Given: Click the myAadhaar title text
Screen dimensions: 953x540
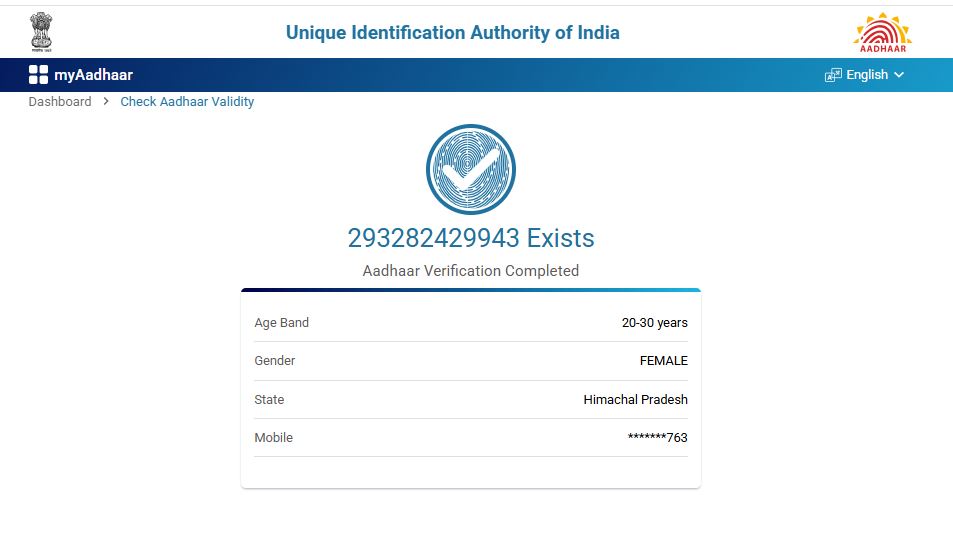Looking at the screenshot, I should point(93,75).
